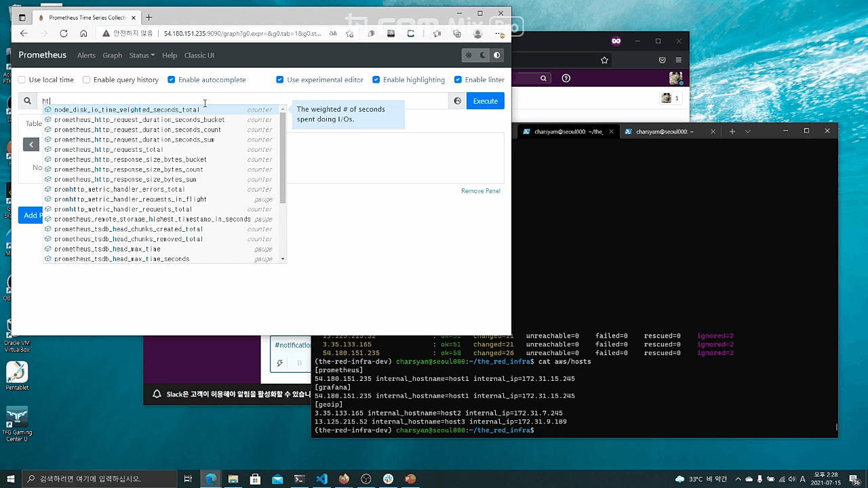
Task: Expand the Status dropdown menu
Action: tap(142, 56)
